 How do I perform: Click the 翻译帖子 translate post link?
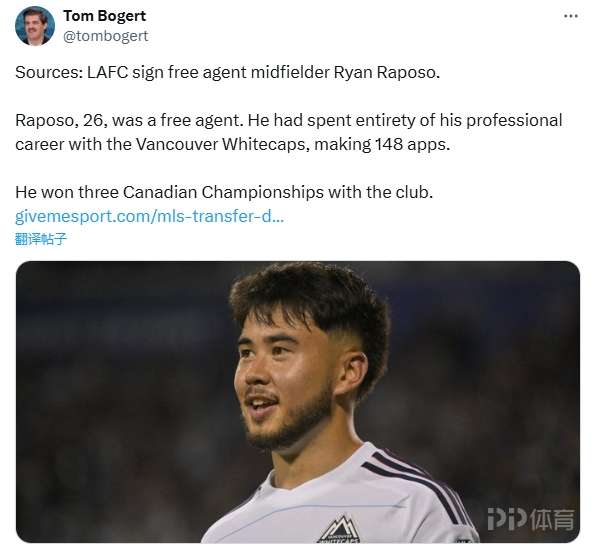[41, 239]
